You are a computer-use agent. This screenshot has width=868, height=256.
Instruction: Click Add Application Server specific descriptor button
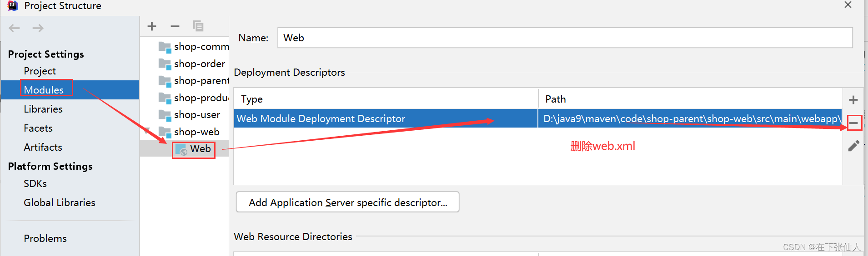coord(348,202)
